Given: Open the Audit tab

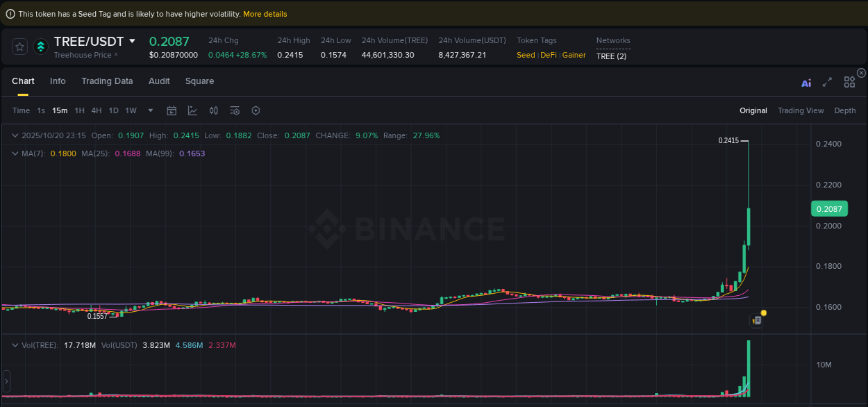Looking at the screenshot, I should point(159,81).
